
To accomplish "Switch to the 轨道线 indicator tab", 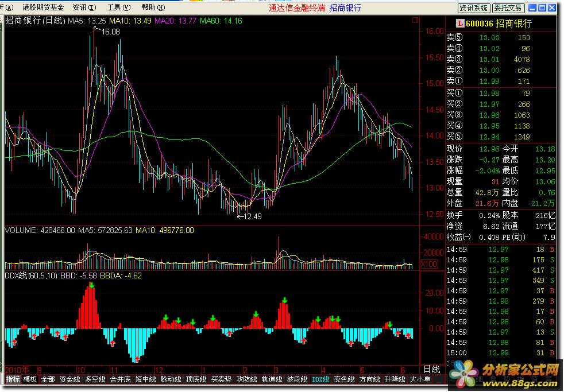I will coord(272,379).
